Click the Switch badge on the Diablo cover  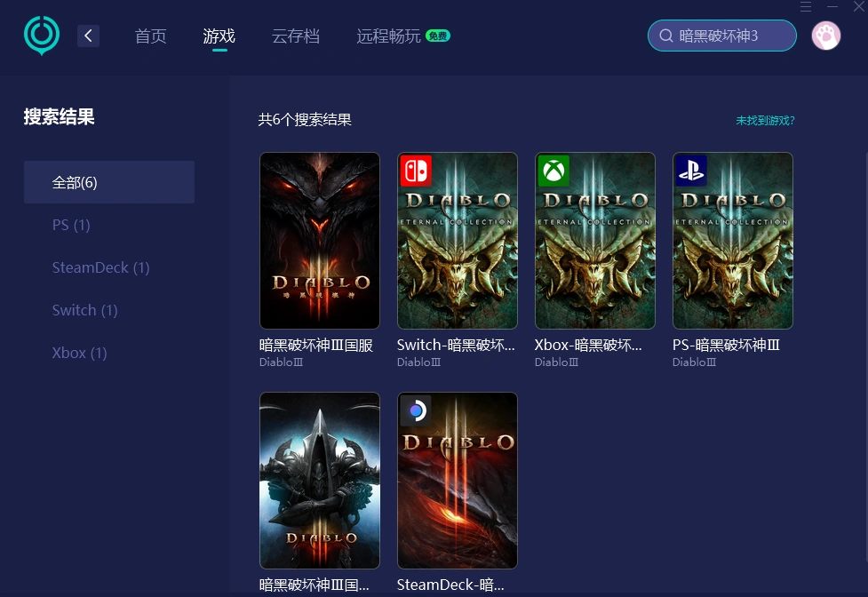click(415, 171)
